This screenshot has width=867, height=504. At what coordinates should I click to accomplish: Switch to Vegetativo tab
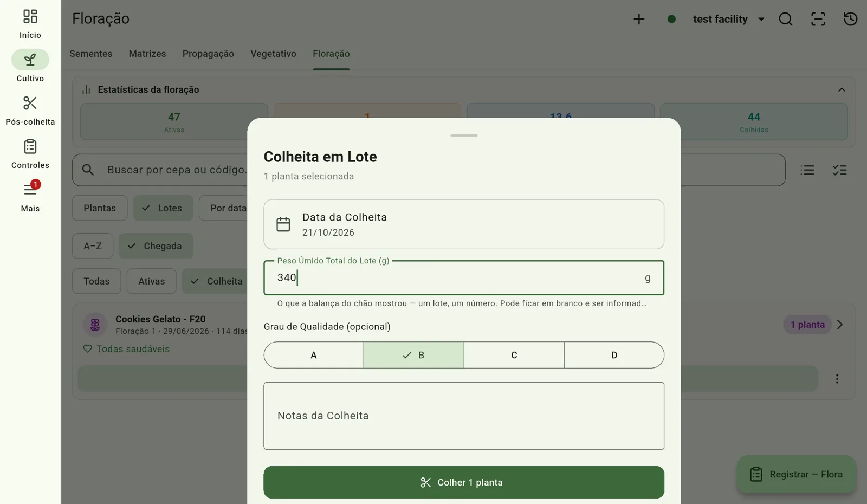tap(273, 54)
